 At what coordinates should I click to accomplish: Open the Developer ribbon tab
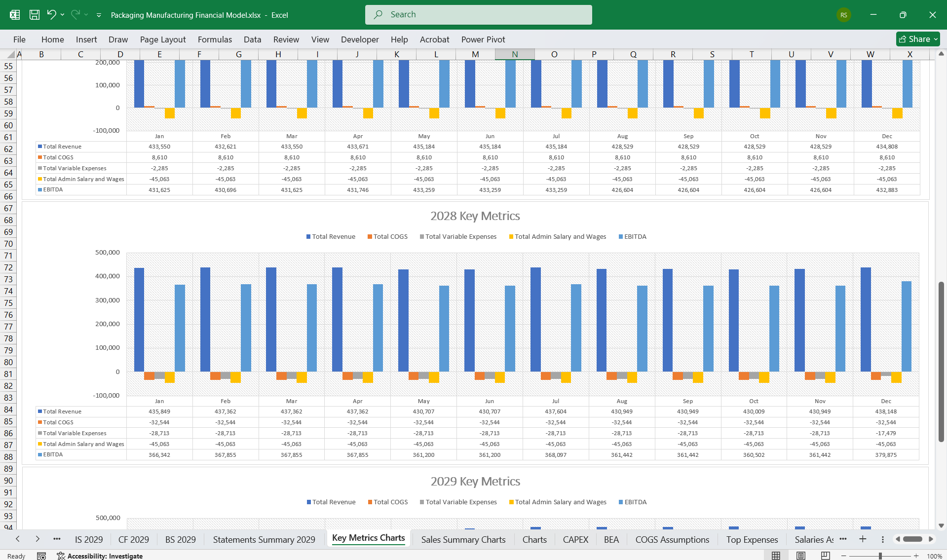(x=360, y=39)
